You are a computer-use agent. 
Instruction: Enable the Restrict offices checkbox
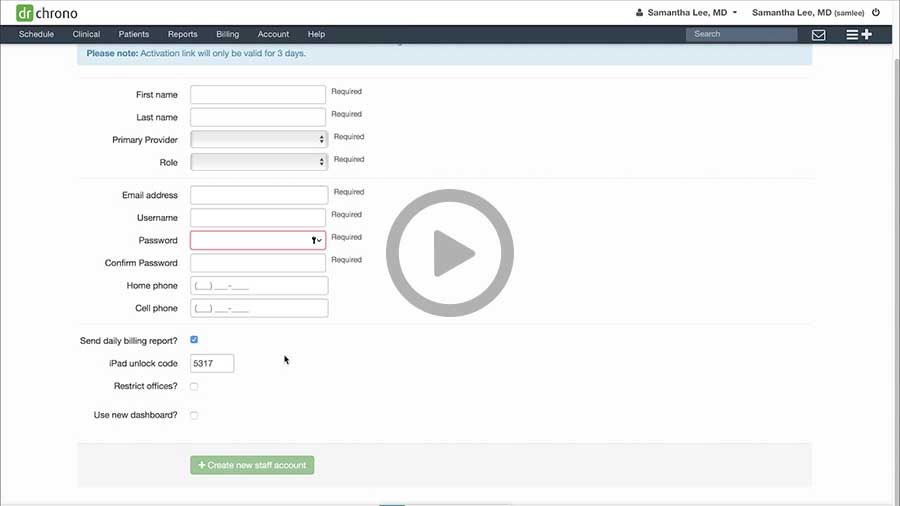point(194,386)
